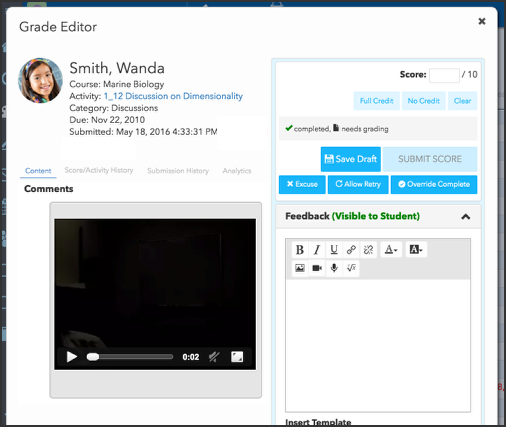Screen dimensions: 506x427
Task: Open the background color dropdown
Action: click(416, 250)
